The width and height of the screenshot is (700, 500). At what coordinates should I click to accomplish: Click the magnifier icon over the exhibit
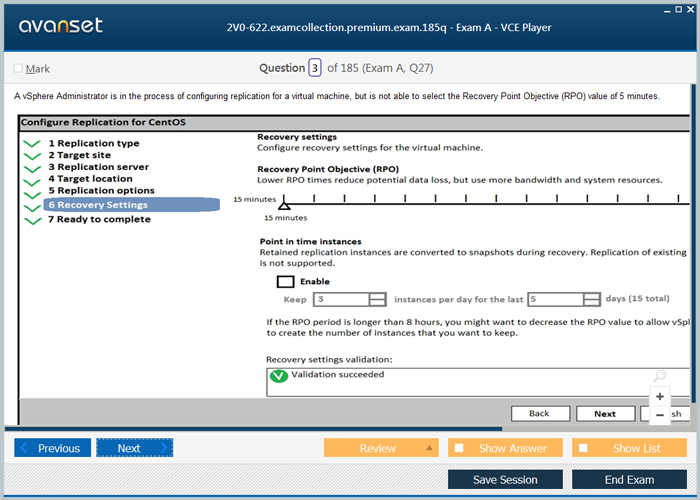click(660, 376)
